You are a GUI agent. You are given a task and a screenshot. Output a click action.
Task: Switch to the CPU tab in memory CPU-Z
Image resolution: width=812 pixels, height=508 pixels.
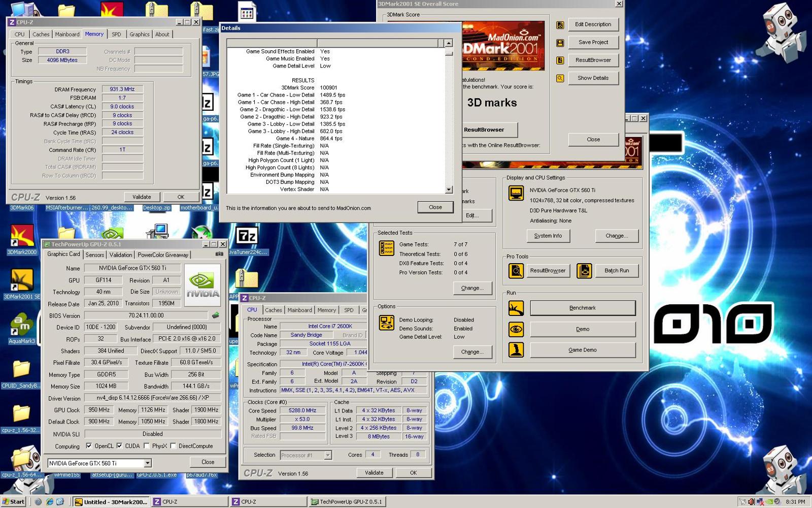[19, 35]
